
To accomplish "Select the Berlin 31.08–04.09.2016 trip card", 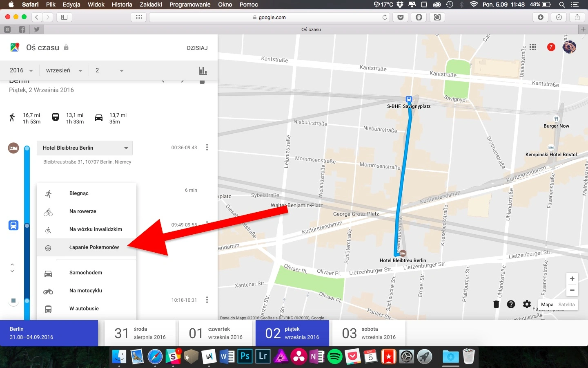I will pos(49,333).
